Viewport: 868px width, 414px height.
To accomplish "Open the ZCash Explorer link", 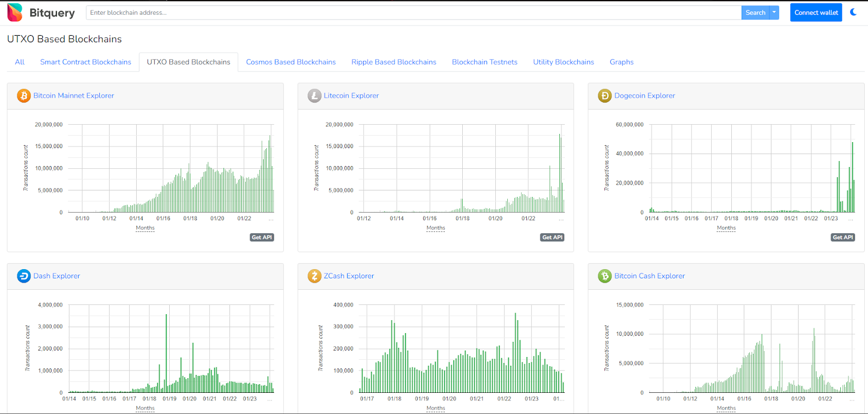I will (349, 276).
